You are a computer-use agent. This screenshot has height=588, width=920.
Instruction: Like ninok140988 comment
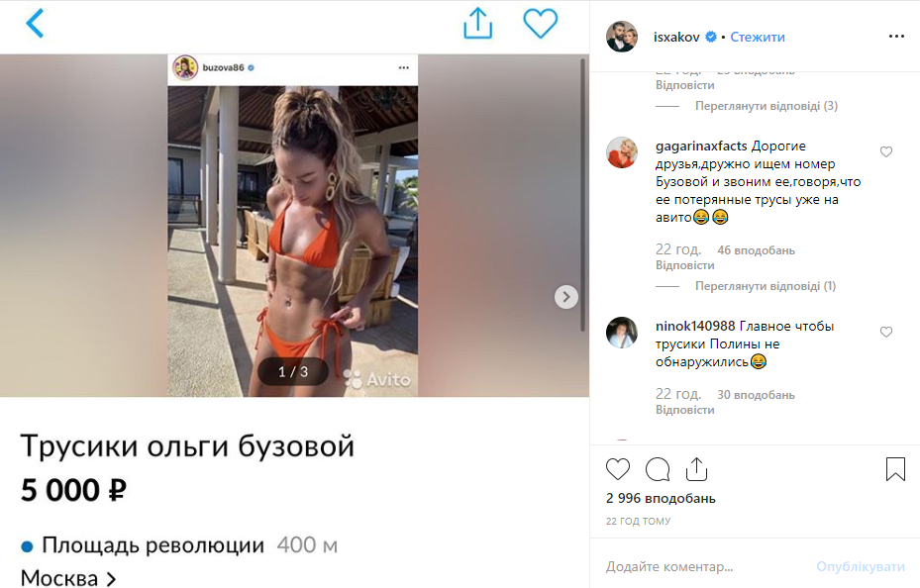(x=886, y=332)
